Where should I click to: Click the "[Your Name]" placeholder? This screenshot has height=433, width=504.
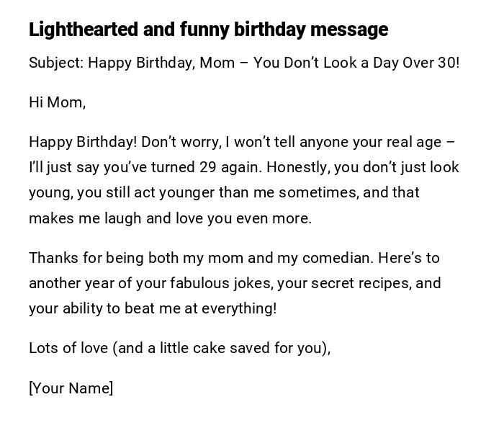tap(71, 388)
